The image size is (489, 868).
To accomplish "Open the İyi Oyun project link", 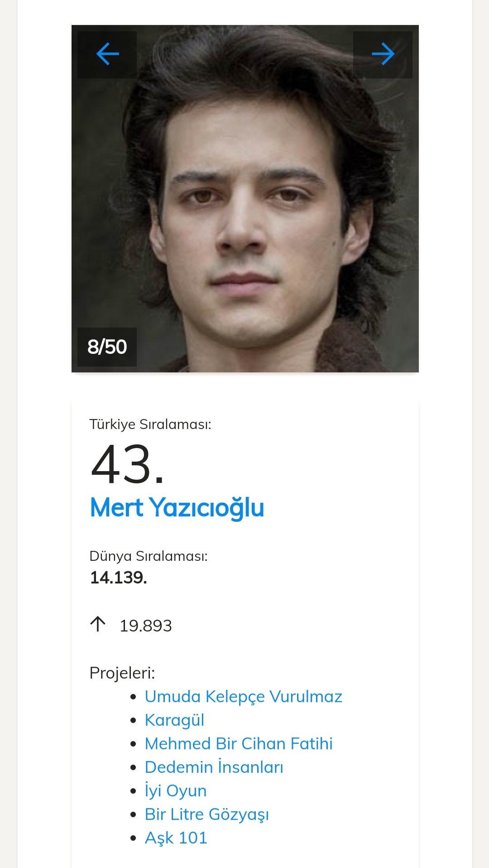I will click(x=176, y=791).
